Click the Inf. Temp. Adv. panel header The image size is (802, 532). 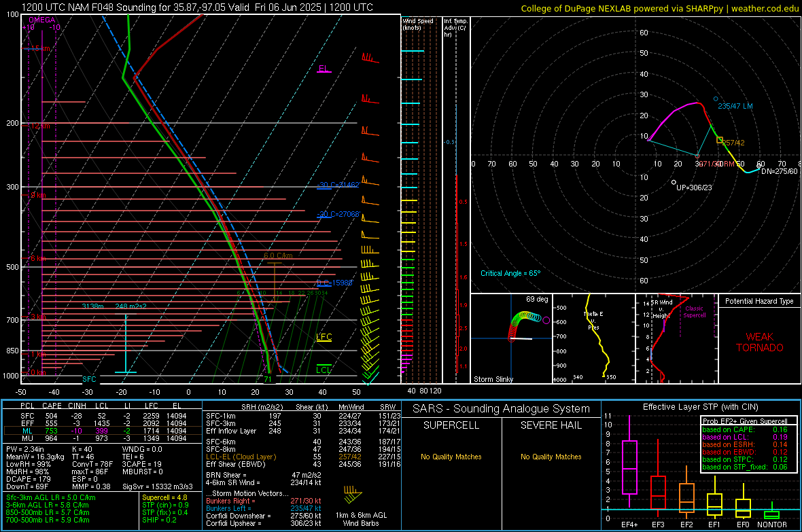click(455, 28)
